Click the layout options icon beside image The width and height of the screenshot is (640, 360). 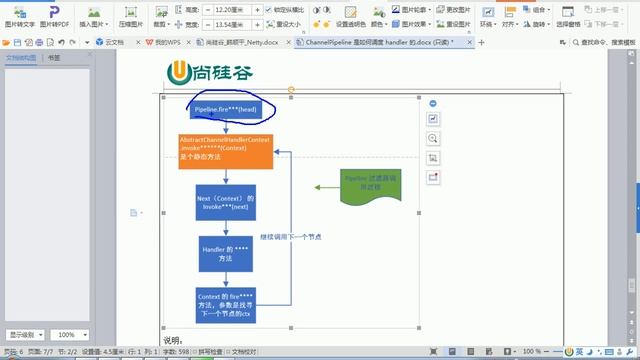[433, 119]
